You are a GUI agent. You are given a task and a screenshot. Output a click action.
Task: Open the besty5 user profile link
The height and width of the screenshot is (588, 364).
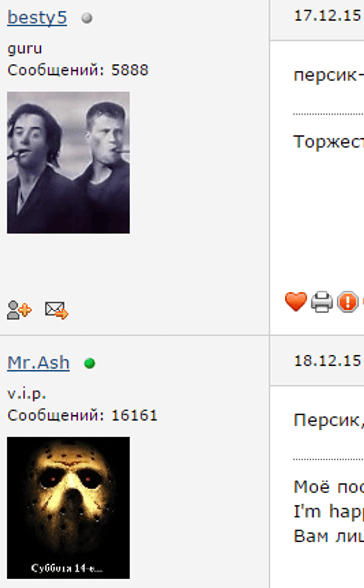point(37,18)
